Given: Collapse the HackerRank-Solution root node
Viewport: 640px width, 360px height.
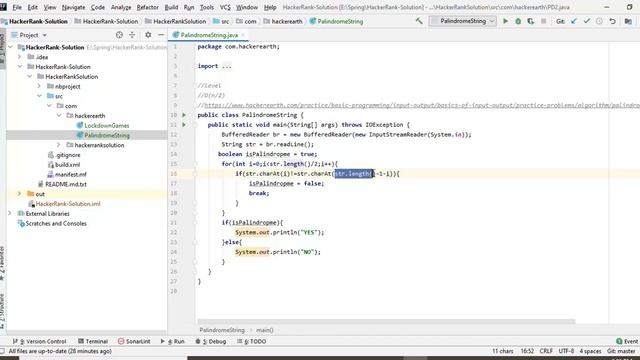Looking at the screenshot, I should (x=10, y=47).
